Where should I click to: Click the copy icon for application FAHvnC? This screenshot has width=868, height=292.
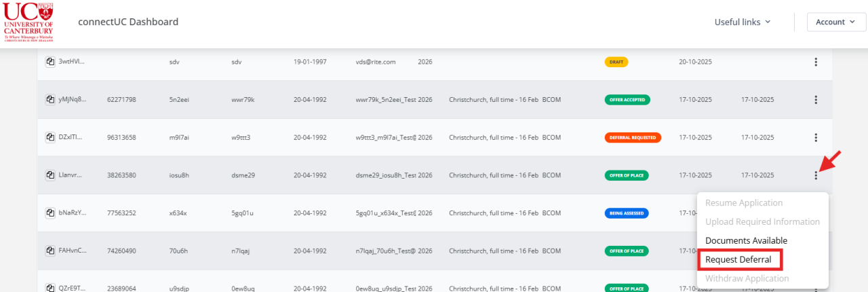coord(50,251)
